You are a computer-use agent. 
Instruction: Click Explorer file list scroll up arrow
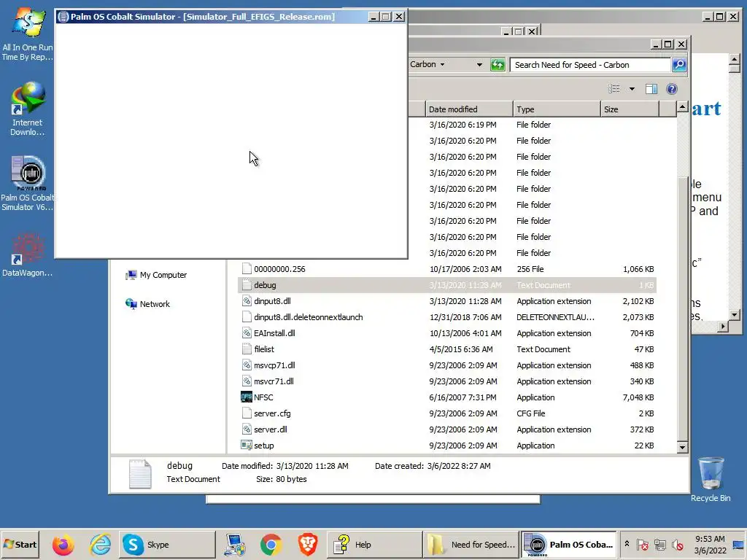click(682, 107)
